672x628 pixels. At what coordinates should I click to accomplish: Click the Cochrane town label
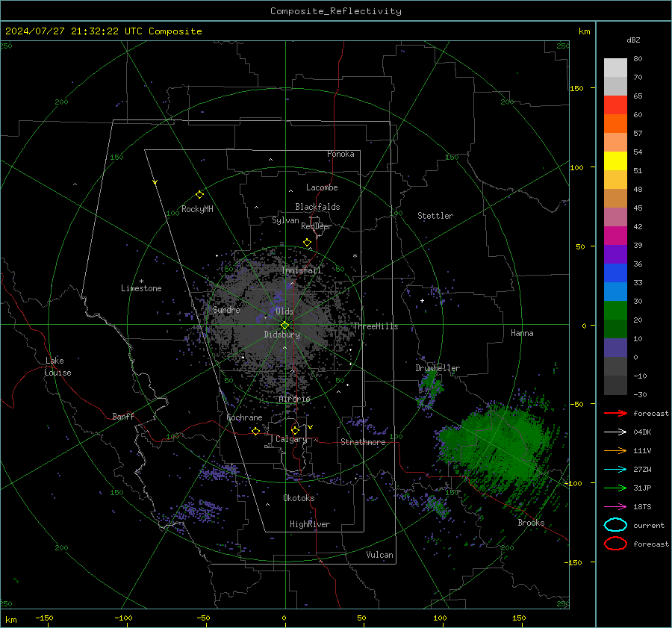244,417
